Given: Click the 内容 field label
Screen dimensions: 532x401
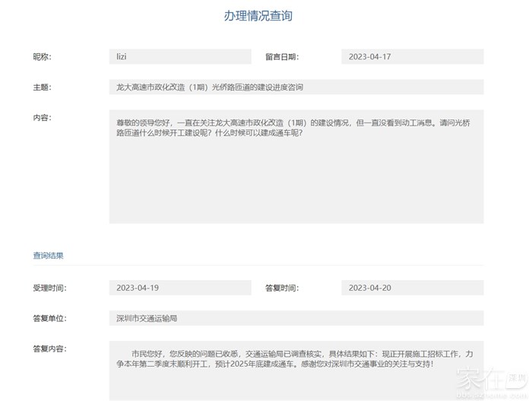Looking at the screenshot, I should coord(42,117).
